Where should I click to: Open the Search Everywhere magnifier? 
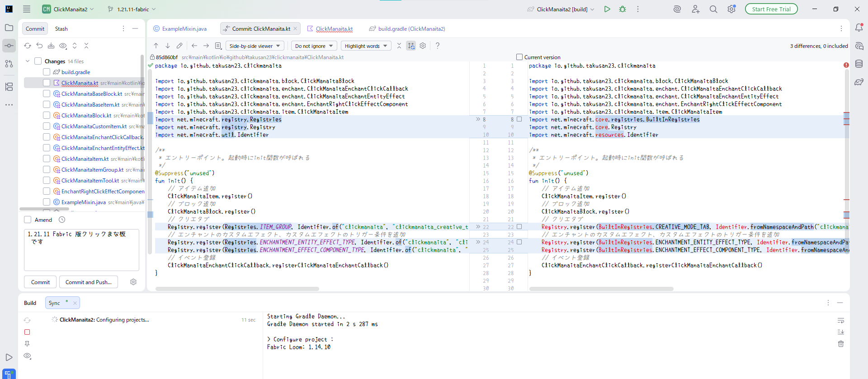(713, 9)
